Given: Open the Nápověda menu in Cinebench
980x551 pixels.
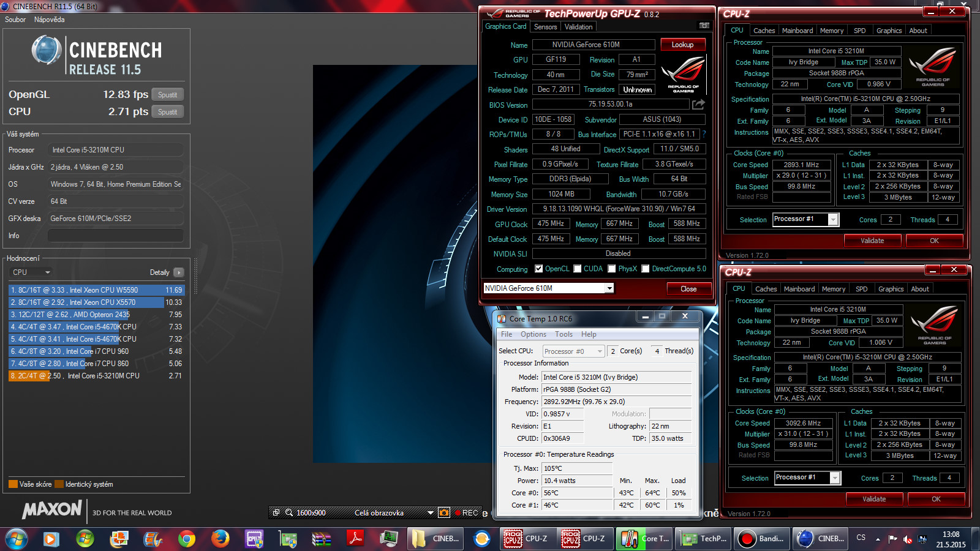Looking at the screenshot, I should click(50, 20).
